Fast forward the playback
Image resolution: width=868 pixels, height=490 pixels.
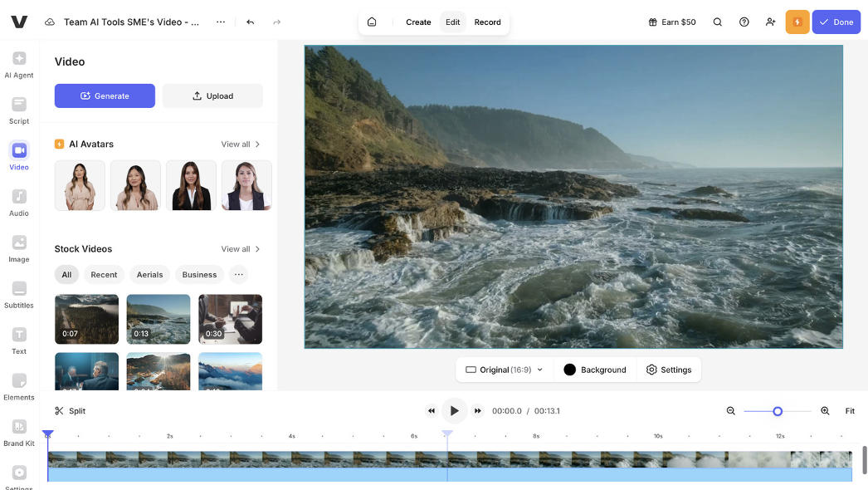pyautogui.click(x=478, y=411)
